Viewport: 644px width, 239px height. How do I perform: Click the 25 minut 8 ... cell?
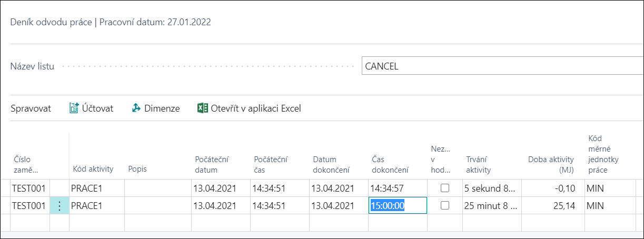[x=493, y=206]
